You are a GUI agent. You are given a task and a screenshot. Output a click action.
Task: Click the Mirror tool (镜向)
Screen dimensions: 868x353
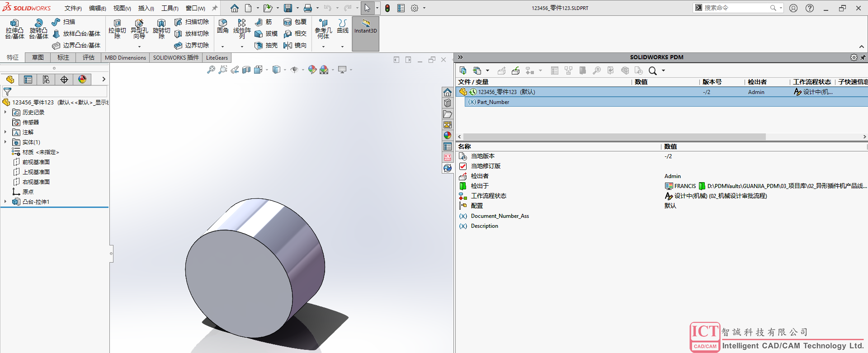(x=295, y=45)
